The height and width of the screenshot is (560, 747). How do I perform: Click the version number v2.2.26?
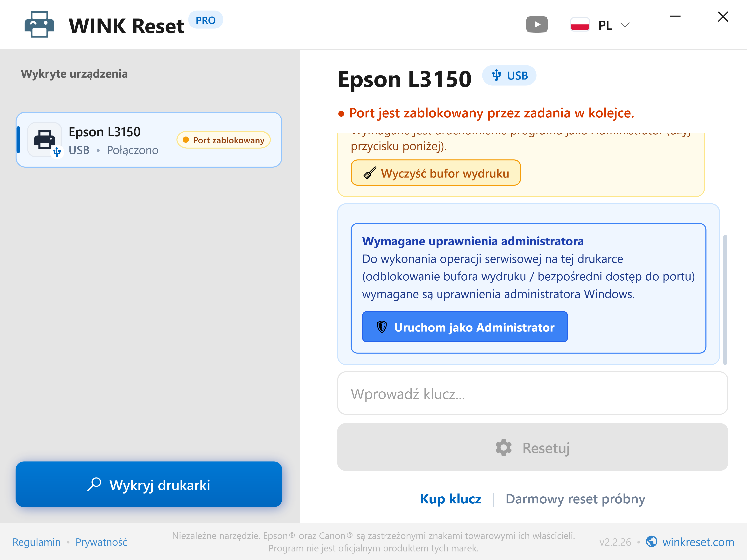click(x=615, y=542)
